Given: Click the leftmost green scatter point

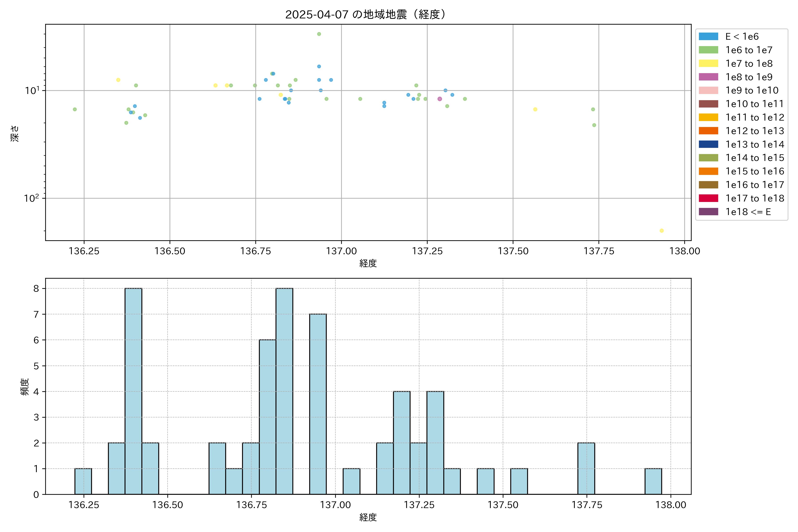Looking at the screenshot, I should click(75, 109).
